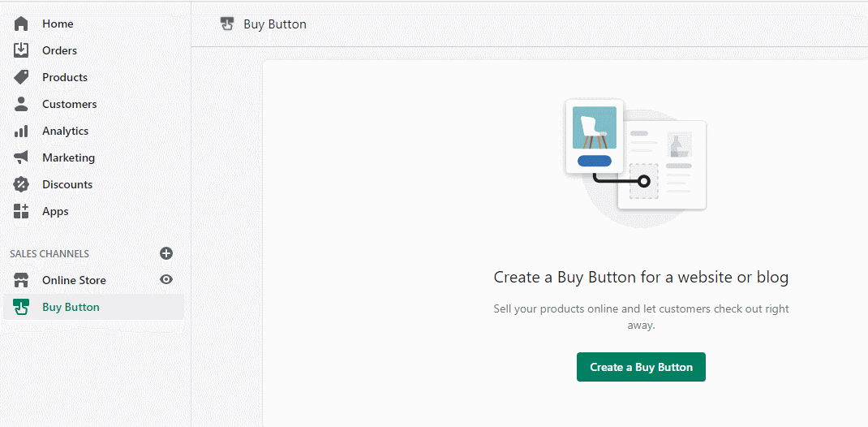
Task: Open the Customers page label
Action: (x=69, y=104)
